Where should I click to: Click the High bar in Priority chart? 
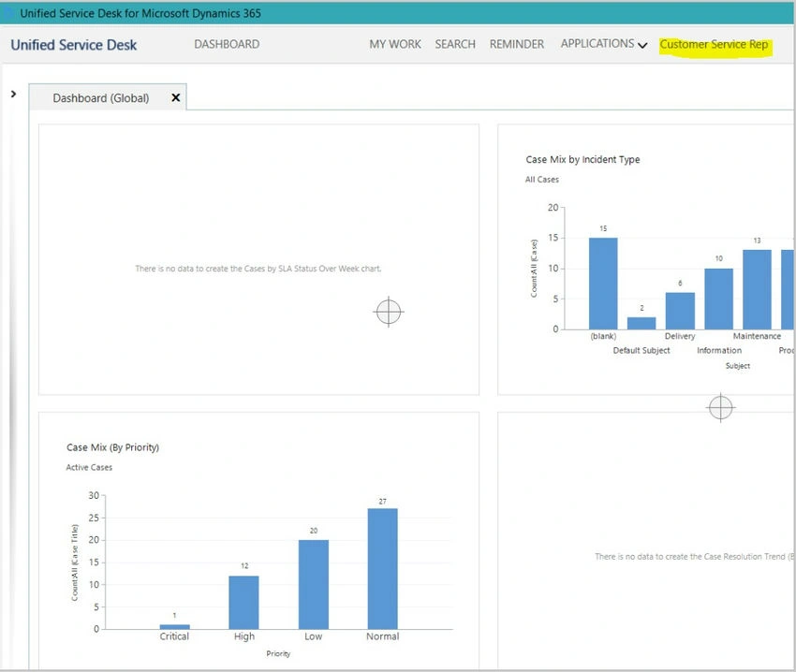[x=243, y=603]
